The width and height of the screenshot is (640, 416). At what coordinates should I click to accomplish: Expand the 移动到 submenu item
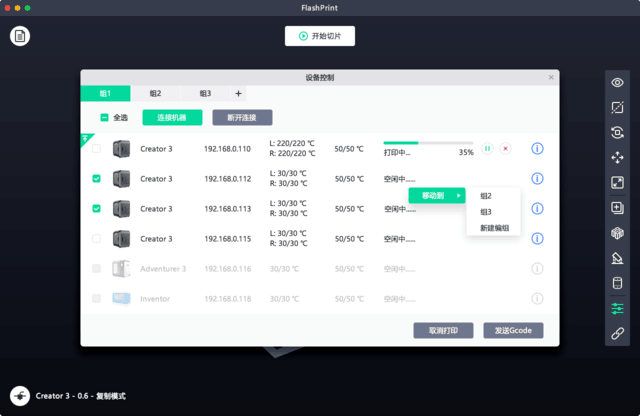click(x=437, y=196)
